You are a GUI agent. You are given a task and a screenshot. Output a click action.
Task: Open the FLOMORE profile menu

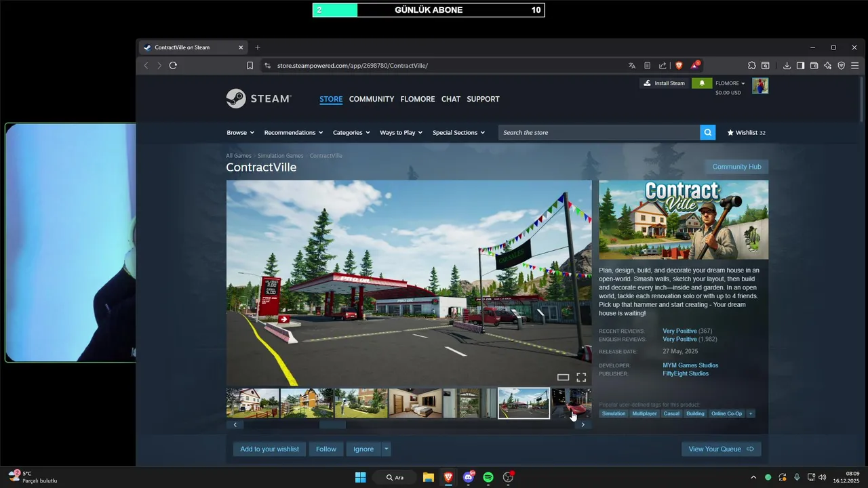click(x=418, y=99)
